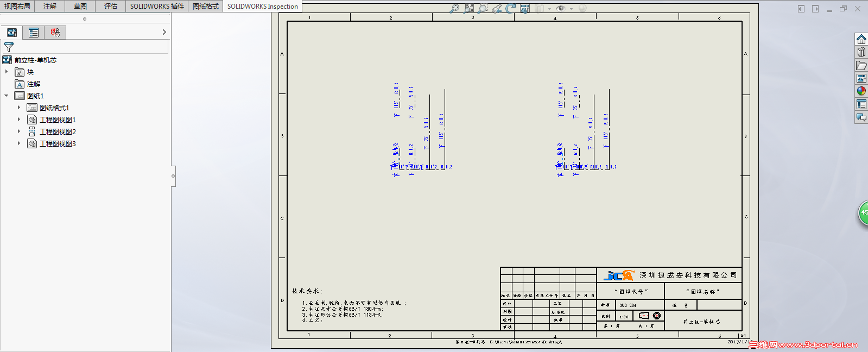Click the 1:20 scale value
This screenshot has width=868, height=352.
(x=624, y=317)
